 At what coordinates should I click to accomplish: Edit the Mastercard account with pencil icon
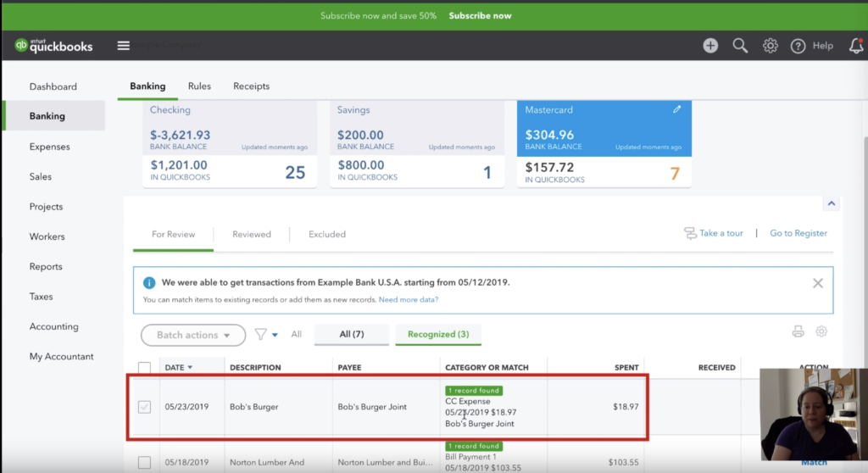click(676, 109)
